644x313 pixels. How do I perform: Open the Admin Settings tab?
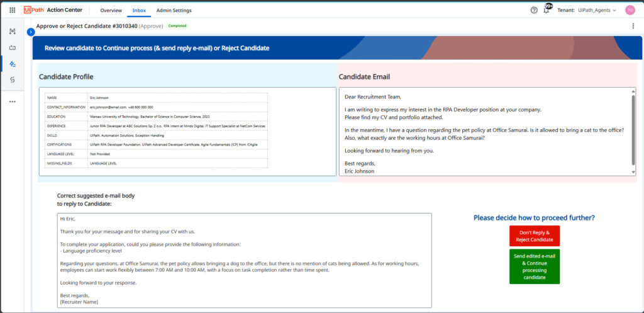174,10
